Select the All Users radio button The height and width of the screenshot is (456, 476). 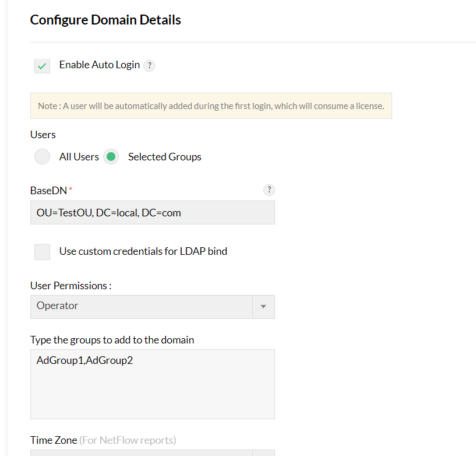point(43,157)
